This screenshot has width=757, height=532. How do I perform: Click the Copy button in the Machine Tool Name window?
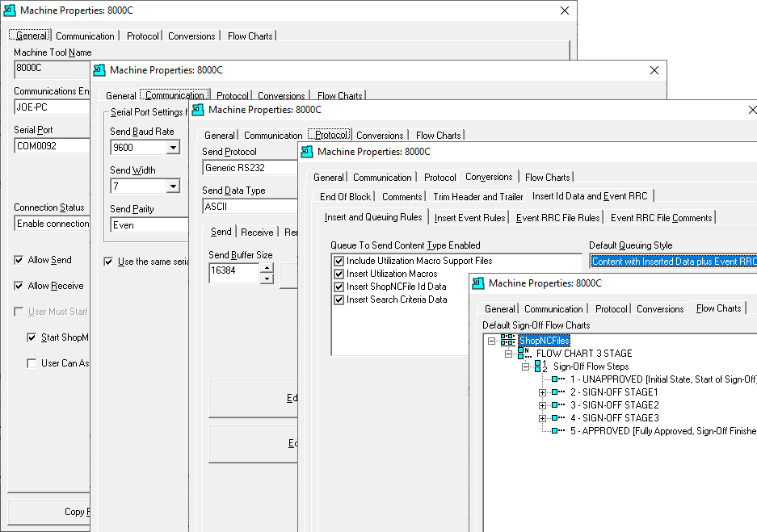pyautogui.click(x=49, y=512)
